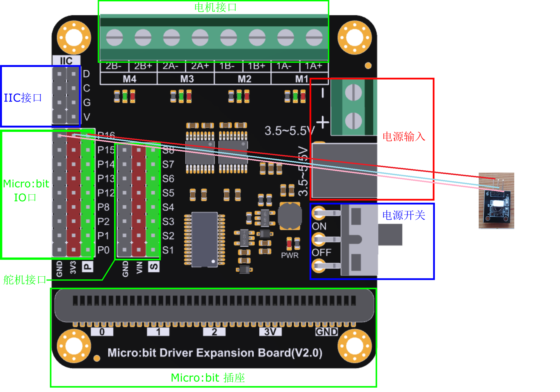Click the ON label by the switch

click(x=319, y=226)
